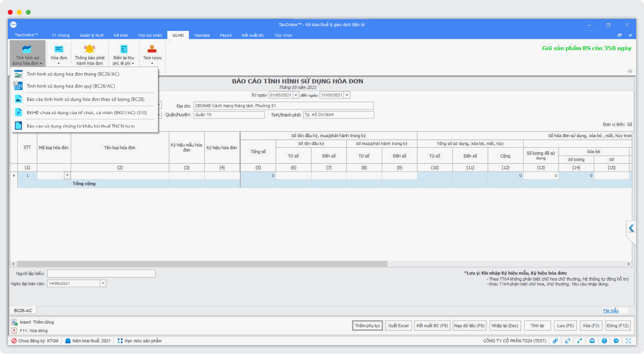This screenshot has height=354, width=644.
Task: Open the File mẫu link
Action: pyautogui.click(x=610, y=311)
